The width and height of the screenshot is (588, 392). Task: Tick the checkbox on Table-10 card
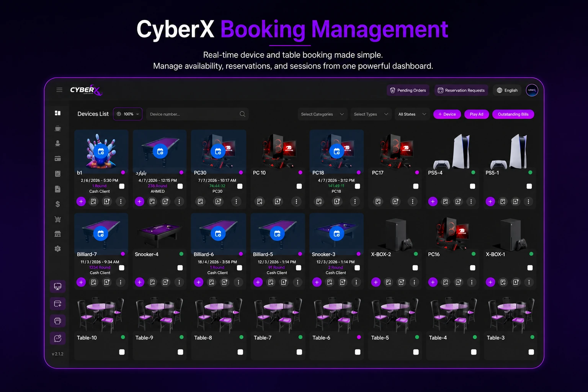pos(122,352)
